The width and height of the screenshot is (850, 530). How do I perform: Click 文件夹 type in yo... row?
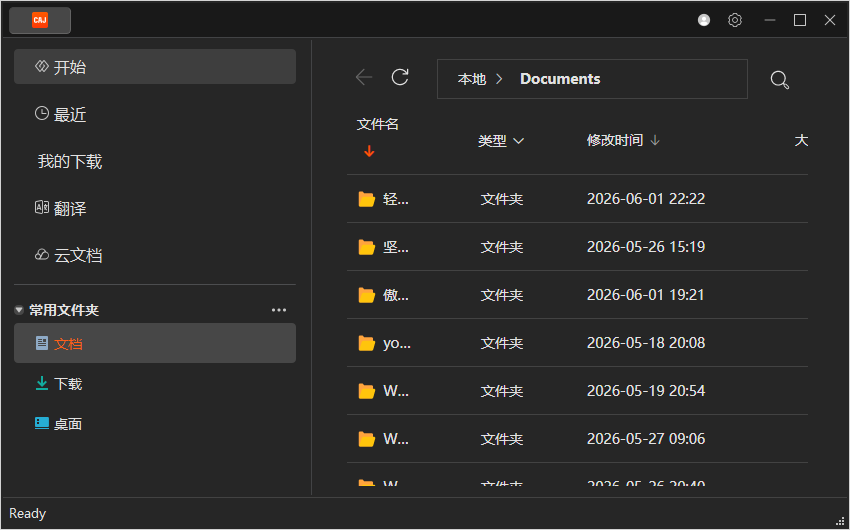501,343
